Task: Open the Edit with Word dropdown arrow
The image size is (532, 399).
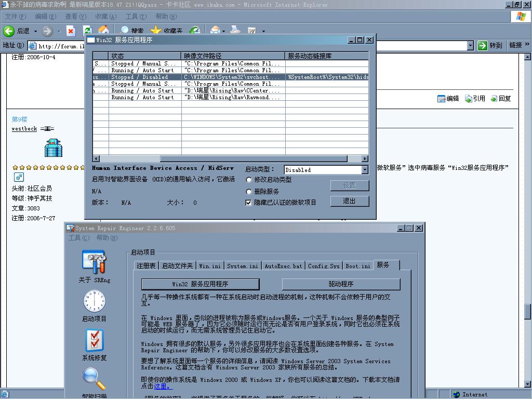Action: [263, 31]
